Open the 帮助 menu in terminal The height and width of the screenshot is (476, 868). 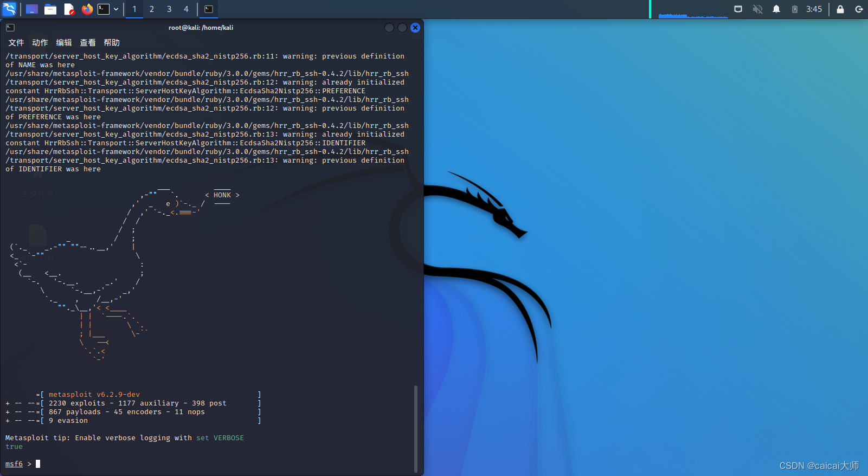click(x=112, y=42)
